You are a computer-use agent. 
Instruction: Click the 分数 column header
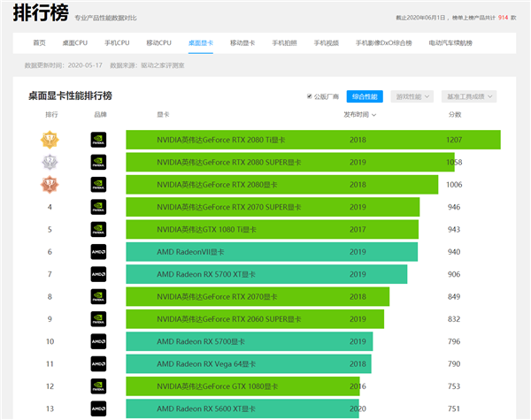coord(455,115)
